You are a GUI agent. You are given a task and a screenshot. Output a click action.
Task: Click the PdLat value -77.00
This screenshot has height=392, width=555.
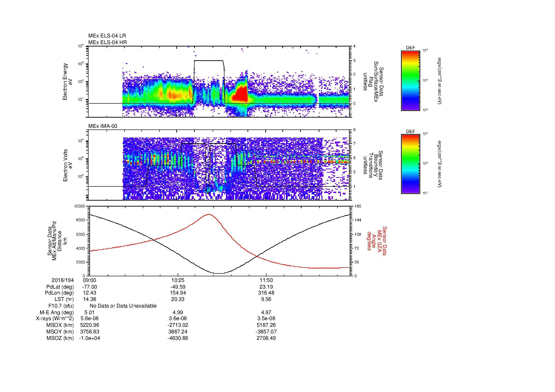pyautogui.click(x=89, y=287)
